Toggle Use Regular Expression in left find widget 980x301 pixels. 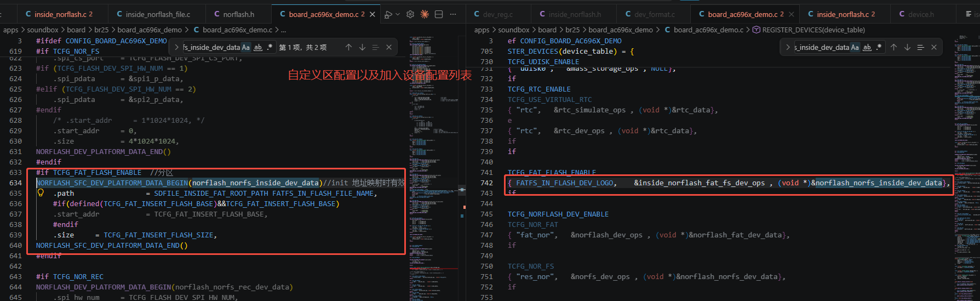270,48
